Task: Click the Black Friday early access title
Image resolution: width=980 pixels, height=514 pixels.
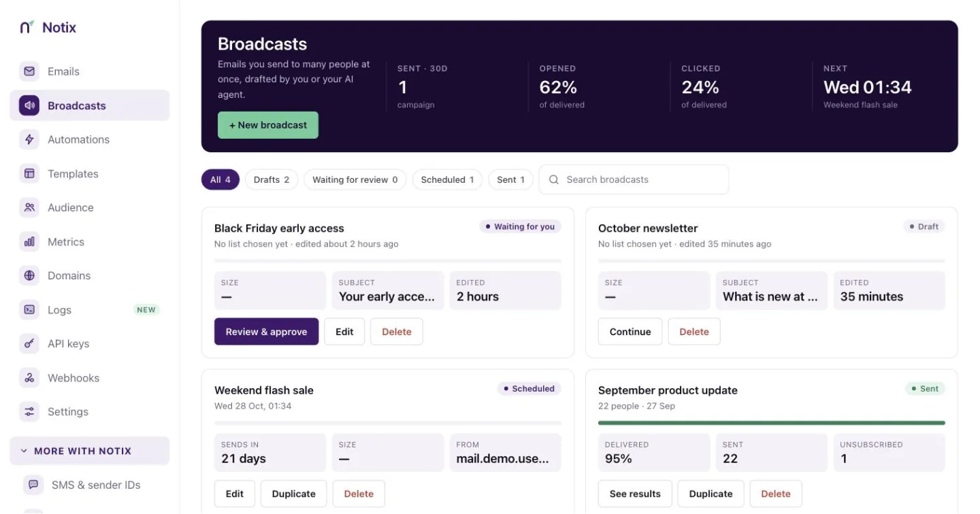Action: tap(279, 228)
